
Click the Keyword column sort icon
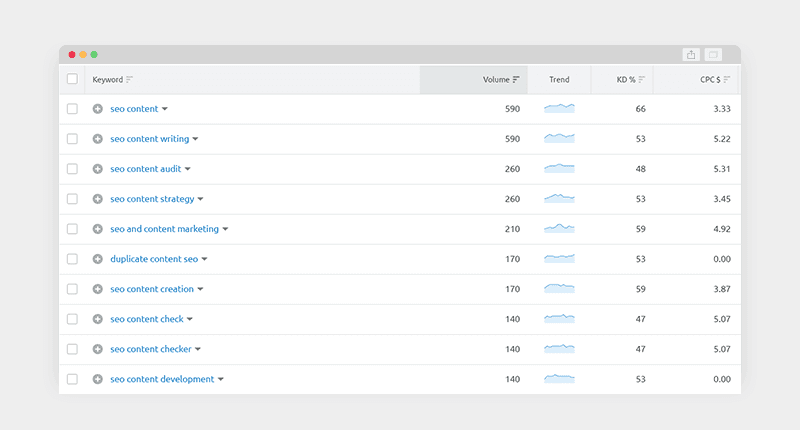click(x=130, y=80)
